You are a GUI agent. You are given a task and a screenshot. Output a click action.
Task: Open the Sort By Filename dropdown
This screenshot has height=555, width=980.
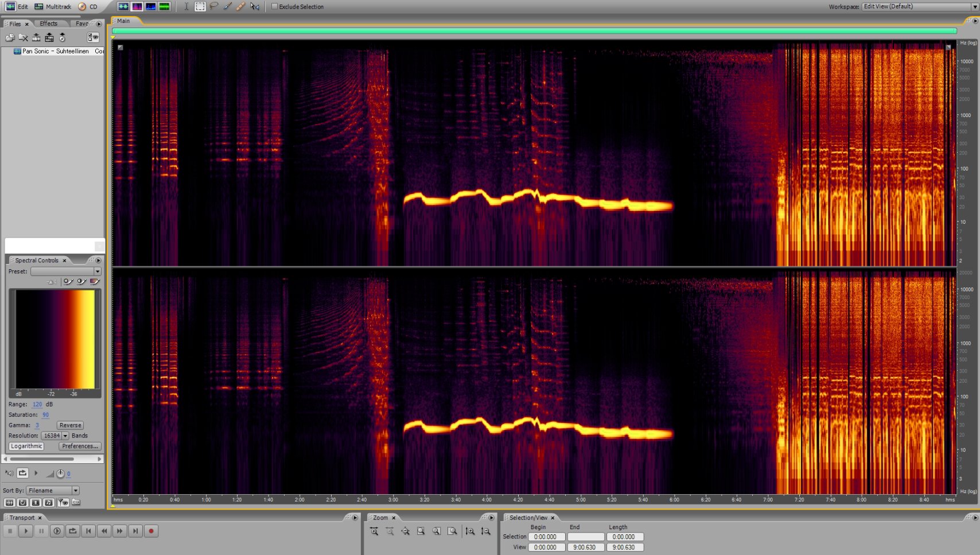(53, 490)
